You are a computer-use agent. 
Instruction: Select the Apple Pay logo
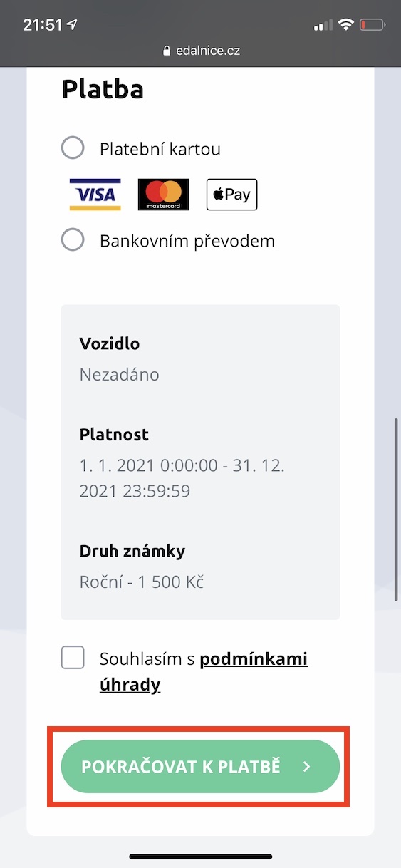231,195
